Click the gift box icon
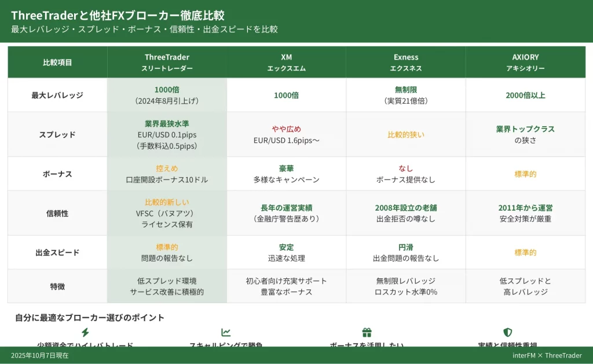 tap(367, 332)
